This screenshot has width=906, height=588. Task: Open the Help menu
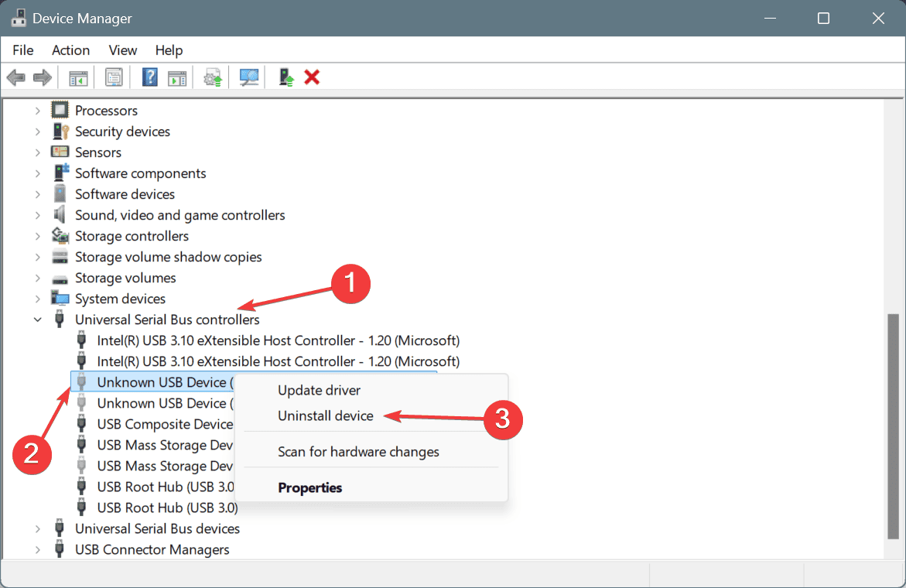pyautogui.click(x=169, y=50)
